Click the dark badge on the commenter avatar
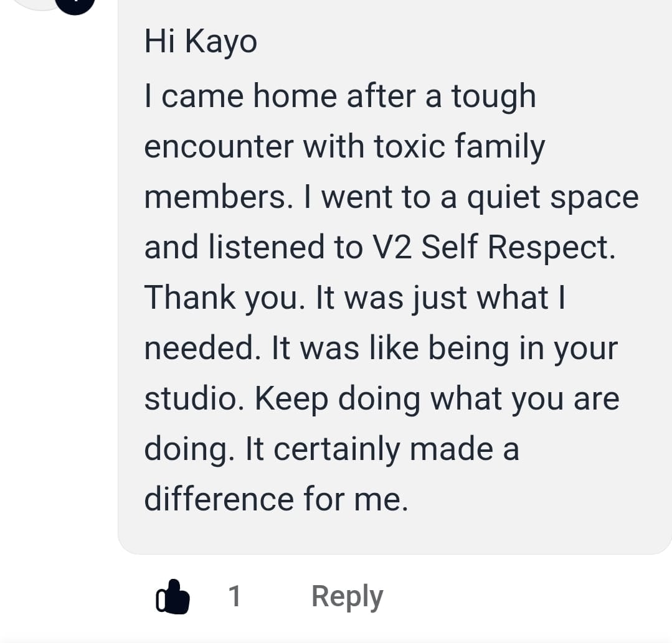The height and width of the screenshot is (643, 672). pyautogui.click(x=75, y=6)
